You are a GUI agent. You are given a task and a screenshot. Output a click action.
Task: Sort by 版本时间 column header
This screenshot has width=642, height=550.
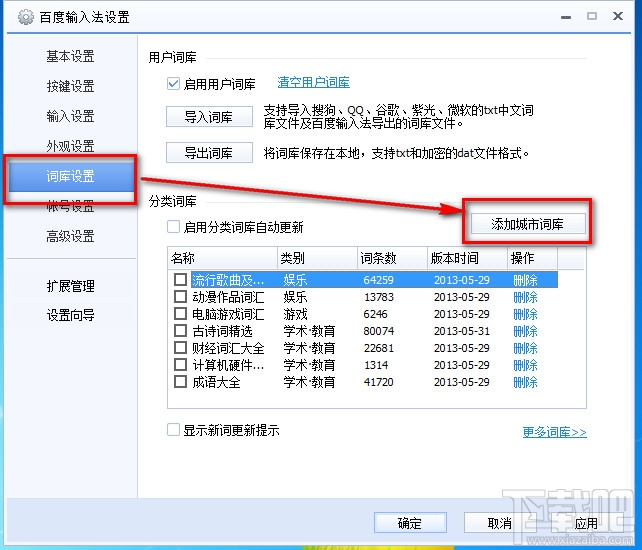pos(467,258)
